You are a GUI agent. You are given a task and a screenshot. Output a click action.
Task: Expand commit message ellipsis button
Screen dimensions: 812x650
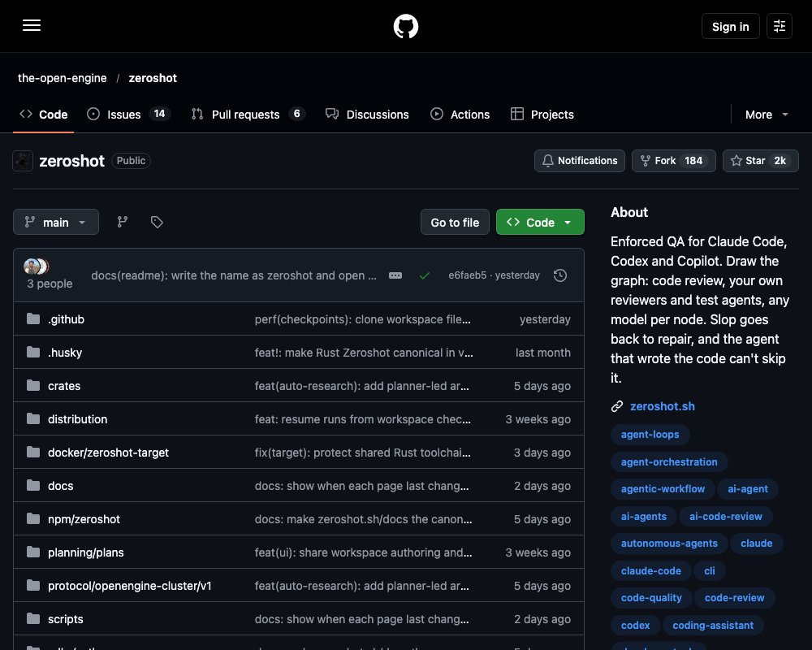pos(395,275)
